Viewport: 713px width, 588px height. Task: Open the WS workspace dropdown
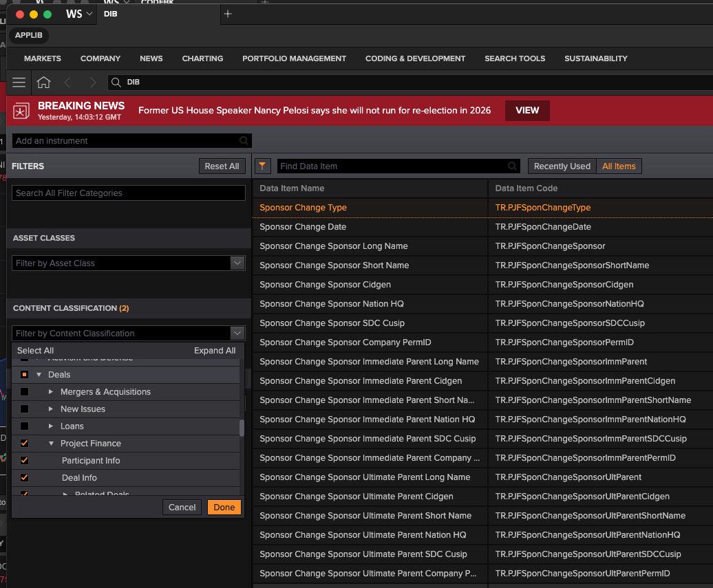tap(79, 14)
